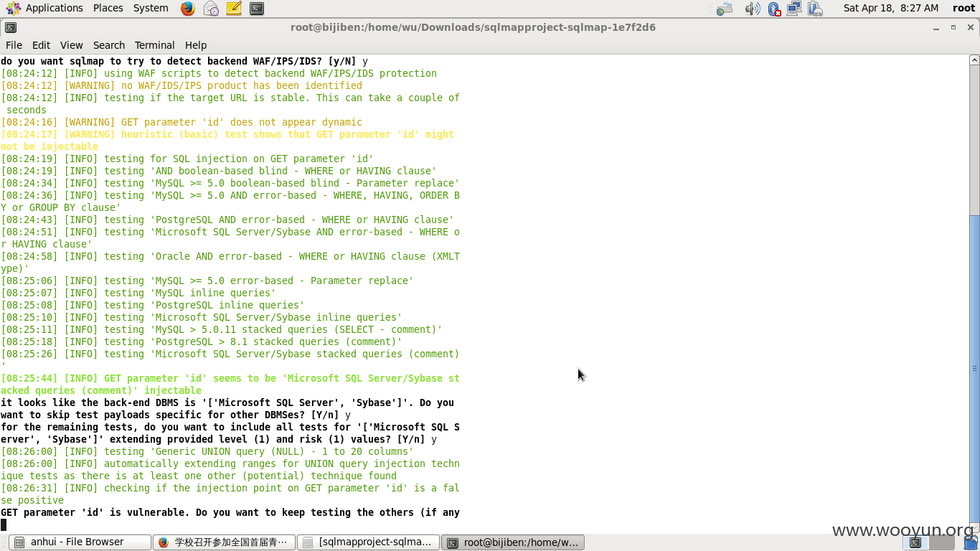Open the trash icon in bottom panel
The width and height of the screenshot is (980, 551).
point(971,542)
